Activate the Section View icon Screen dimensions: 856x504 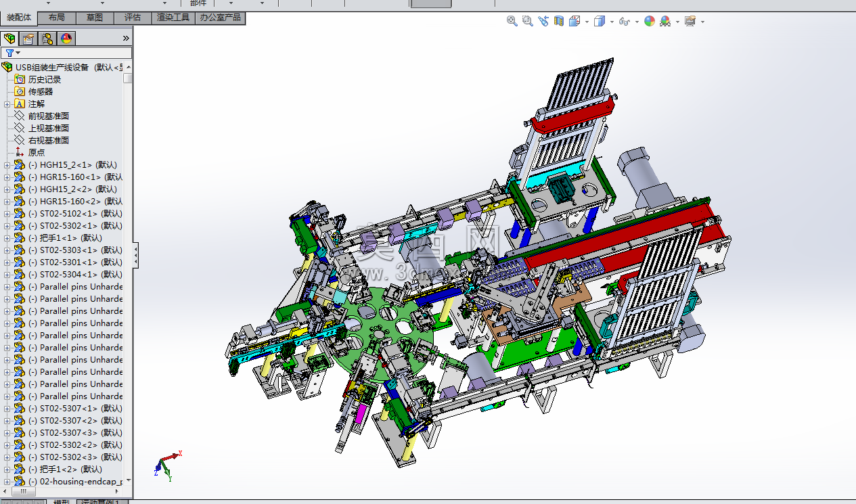pos(558,21)
